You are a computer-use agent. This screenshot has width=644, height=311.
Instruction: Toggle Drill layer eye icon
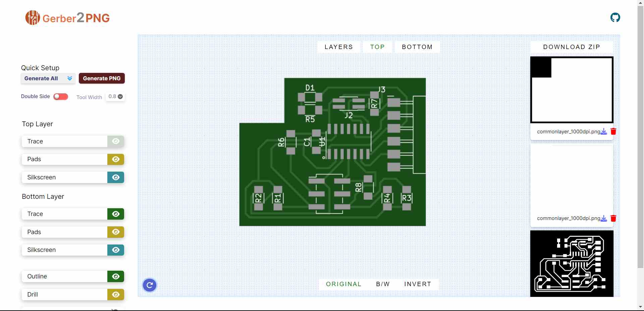pyautogui.click(x=116, y=295)
